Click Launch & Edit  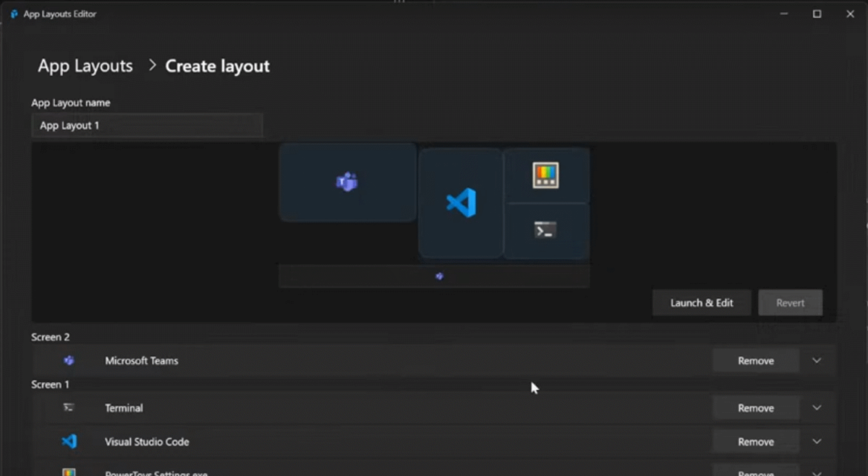coord(701,302)
